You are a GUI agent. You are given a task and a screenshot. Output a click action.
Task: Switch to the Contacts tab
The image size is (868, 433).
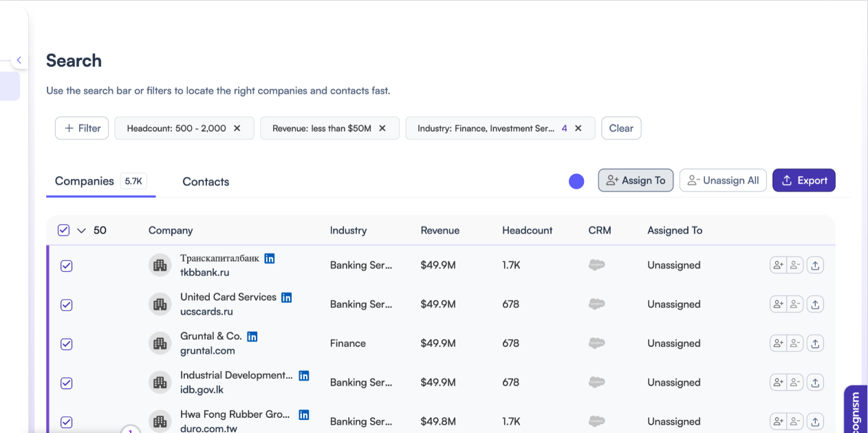click(205, 181)
